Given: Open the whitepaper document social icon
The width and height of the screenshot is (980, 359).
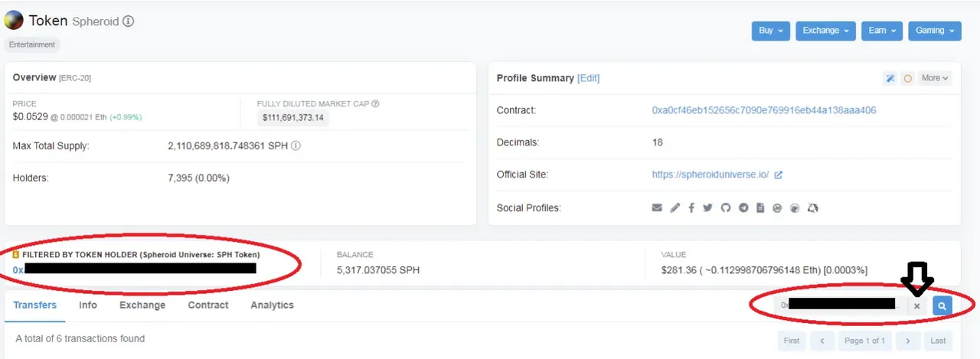Looking at the screenshot, I should [x=760, y=207].
